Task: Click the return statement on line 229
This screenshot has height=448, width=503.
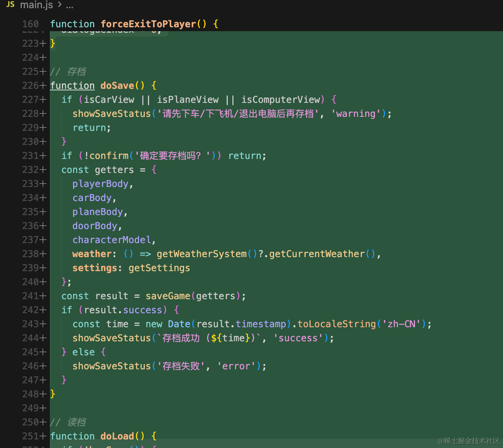Action: tap(92, 127)
